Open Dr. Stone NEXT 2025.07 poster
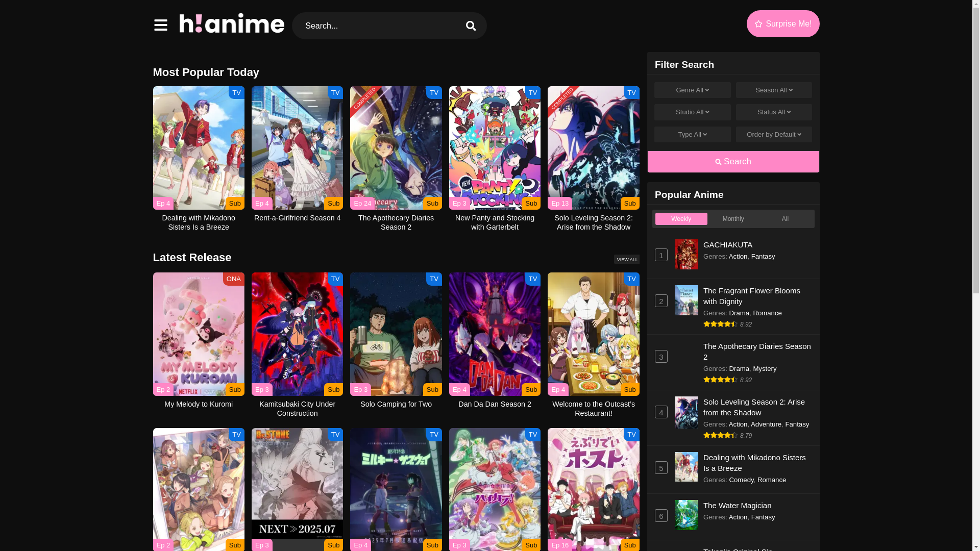The image size is (980, 551). (x=297, y=489)
